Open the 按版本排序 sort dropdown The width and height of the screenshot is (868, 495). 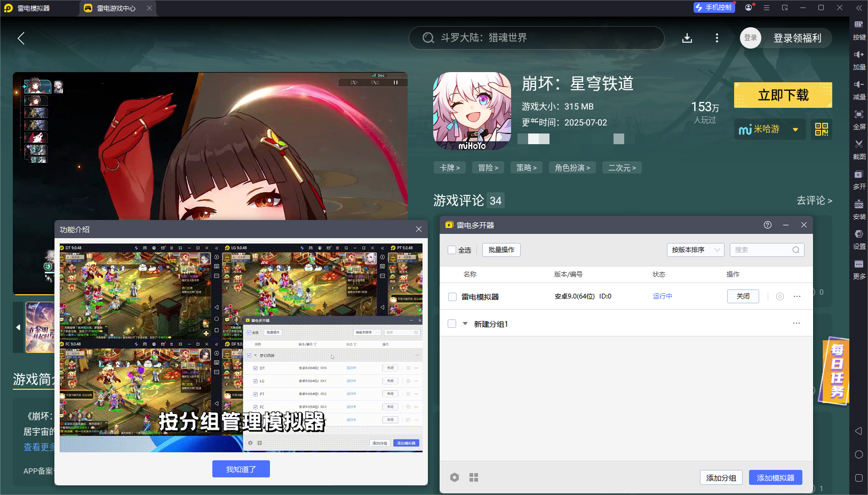(x=695, y=250)
